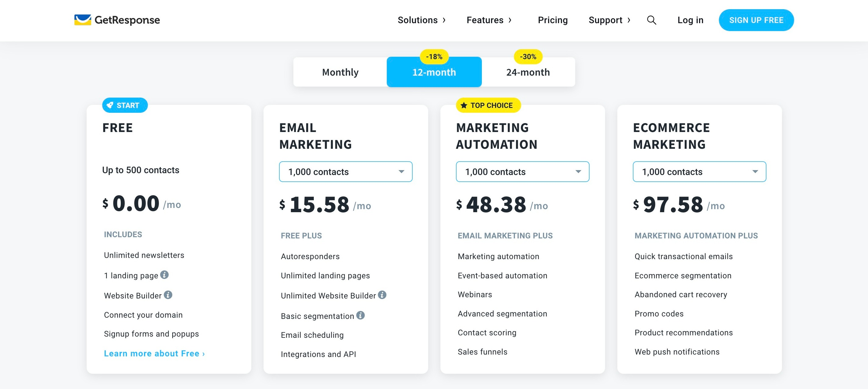This screenshot has width=868, height=389.
Task: Click 'Marketing automation' feature text
Action: [x=499, y=256]
